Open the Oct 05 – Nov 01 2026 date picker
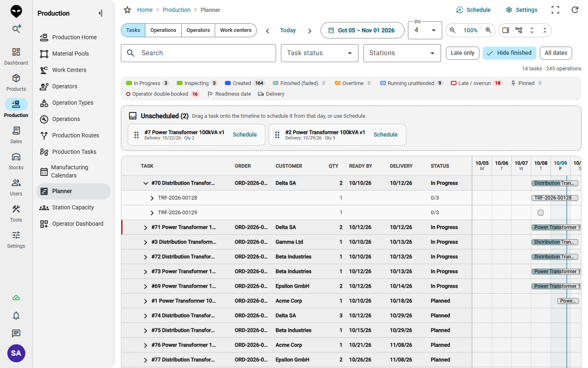 pos(363,30)
